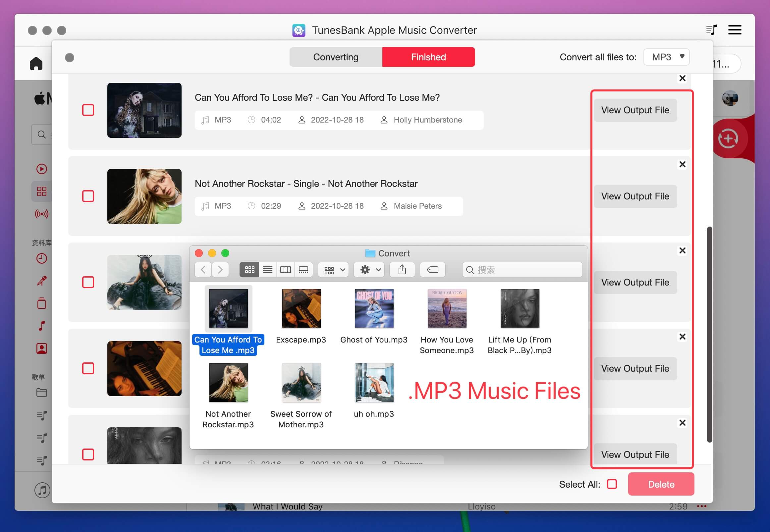View output file for the Sweet Sorrow row
This screenshot has height=532, width=770.
(635, 282)
